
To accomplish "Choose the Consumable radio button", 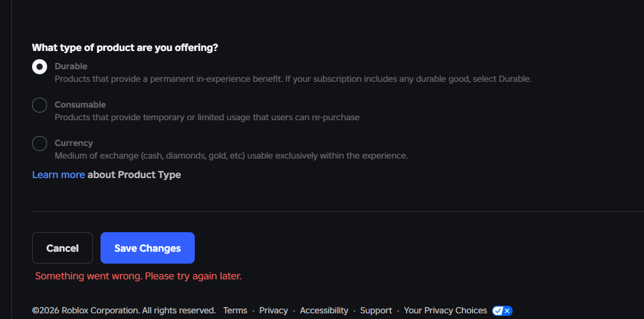I will point(40,105).
